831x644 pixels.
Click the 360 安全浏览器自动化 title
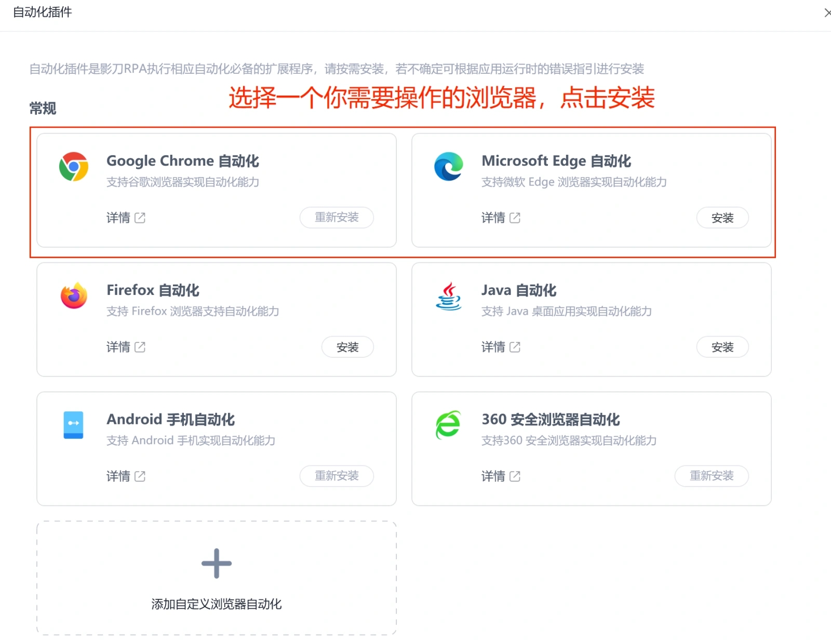[x=551, y=420]
